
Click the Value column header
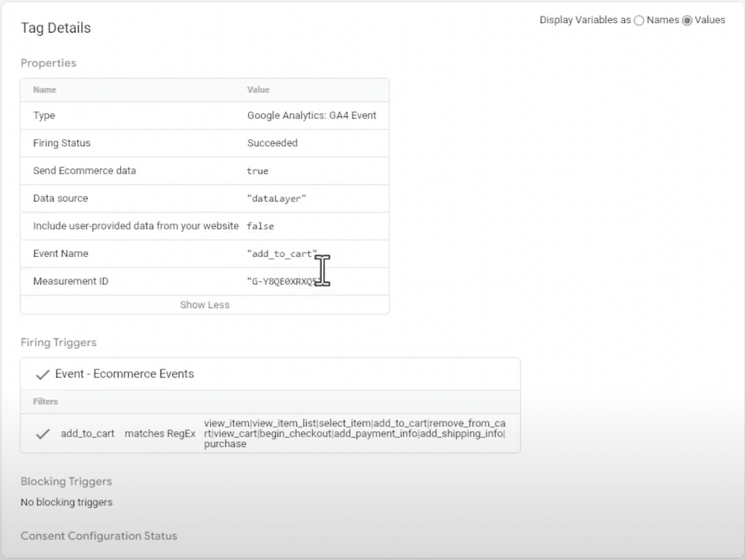(258, 89)
